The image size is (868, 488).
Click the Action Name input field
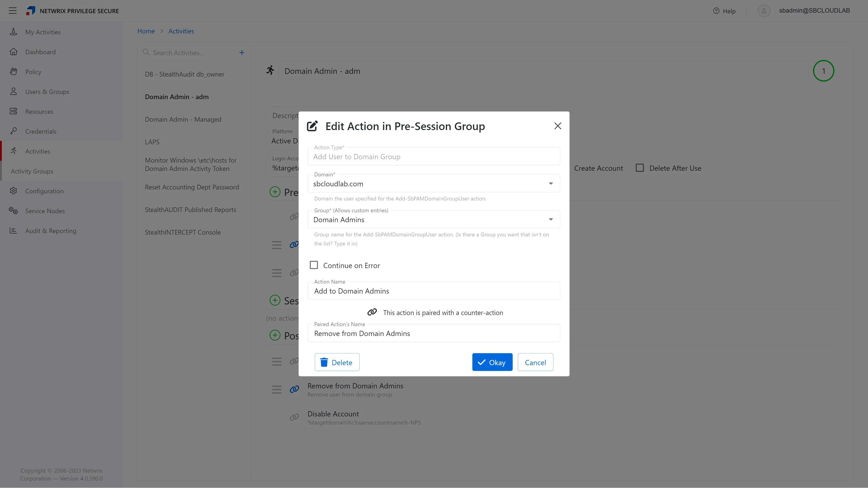[x=434, y=291]
